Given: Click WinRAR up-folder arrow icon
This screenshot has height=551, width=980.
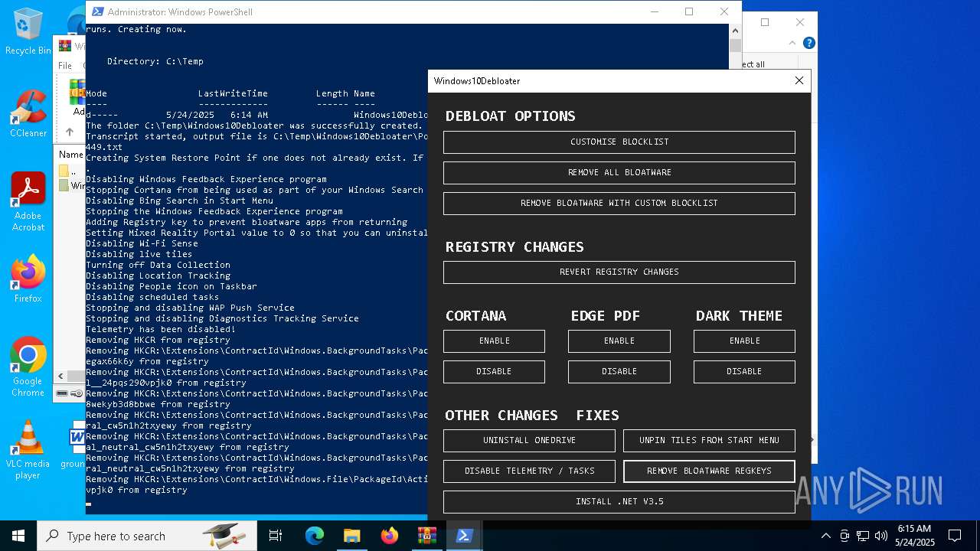Looking at the screenshot, I should (69, 132).
